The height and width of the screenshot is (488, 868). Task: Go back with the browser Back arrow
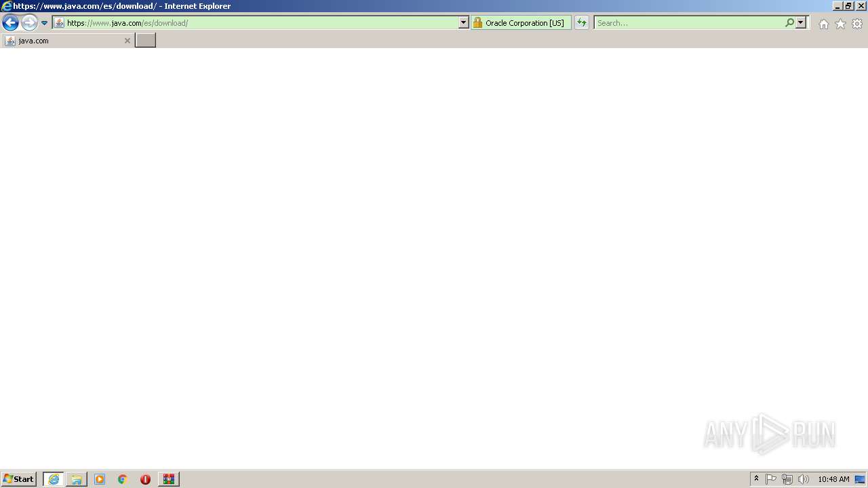tap(10, 23)
